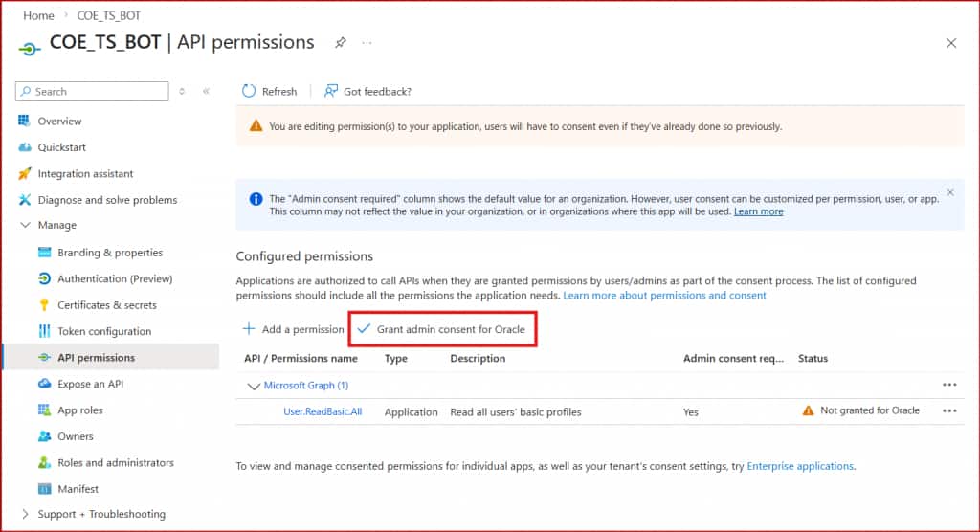This screenshot has width=980, height=532.
Task: Click the Integration assistant rocket icon
Action: (25, 173)
